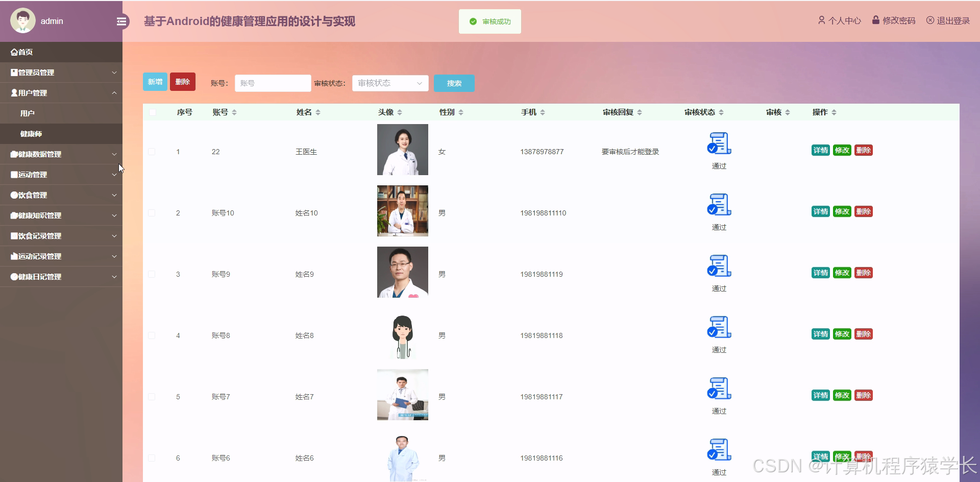Click the 首页 home icon in sidebar
This screenshot has height=482, width=980.
pos(14,52)
